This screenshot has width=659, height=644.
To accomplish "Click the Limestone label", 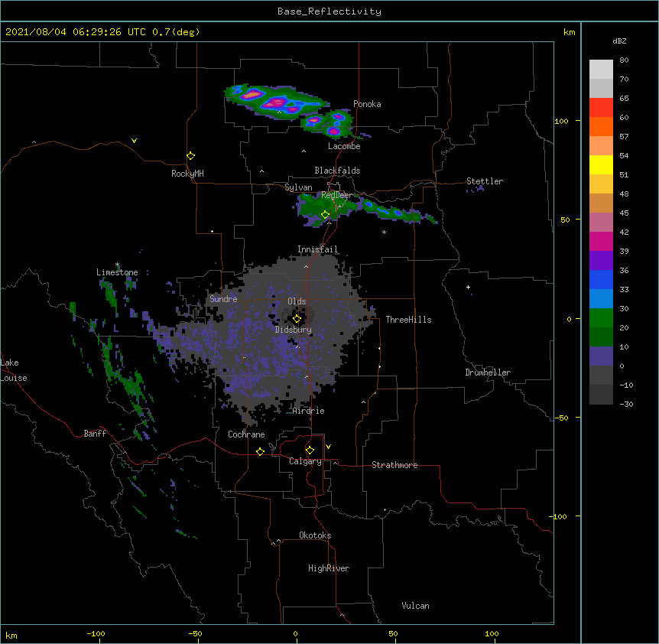I will [117, 272].
